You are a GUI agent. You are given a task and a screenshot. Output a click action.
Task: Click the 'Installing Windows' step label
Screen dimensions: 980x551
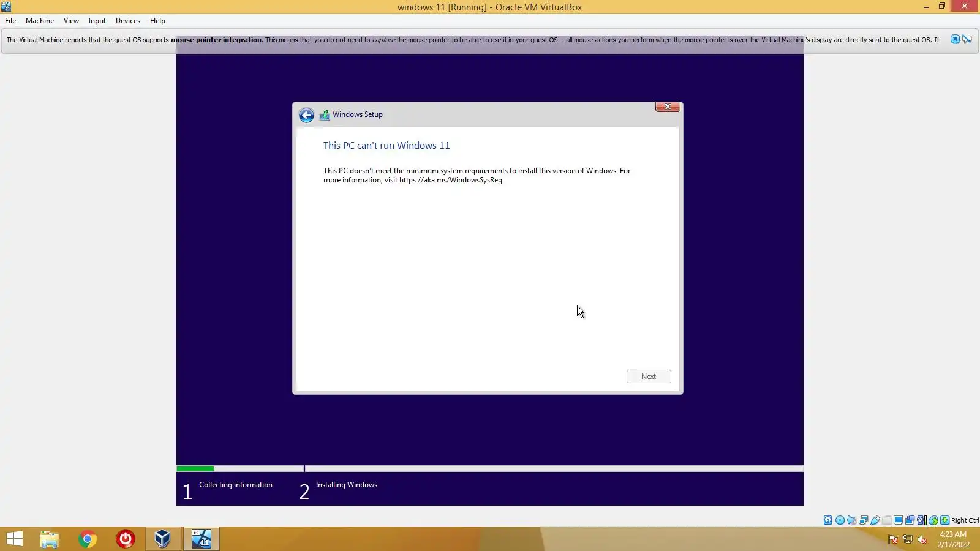point(347,485)
